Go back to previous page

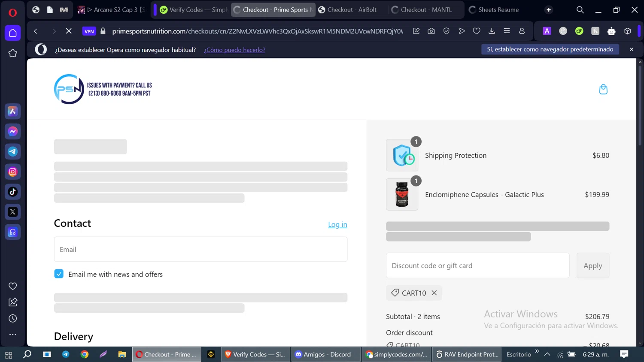click(x=36, y=31)
